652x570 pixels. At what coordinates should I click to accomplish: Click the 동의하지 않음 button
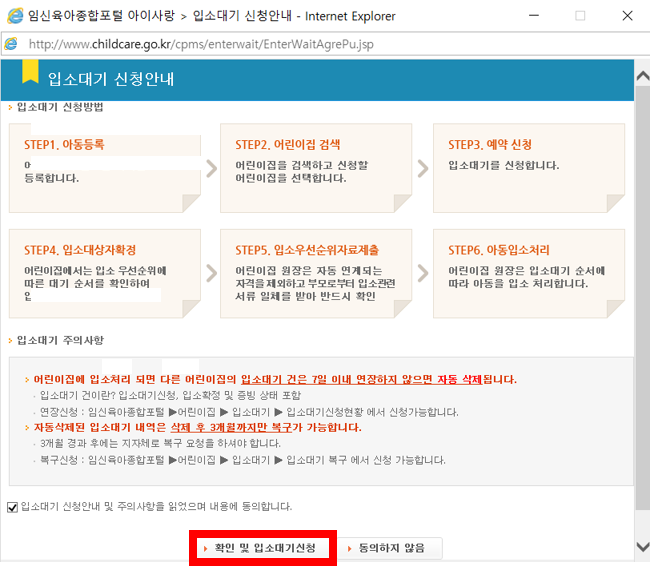[x=390, y=548]
